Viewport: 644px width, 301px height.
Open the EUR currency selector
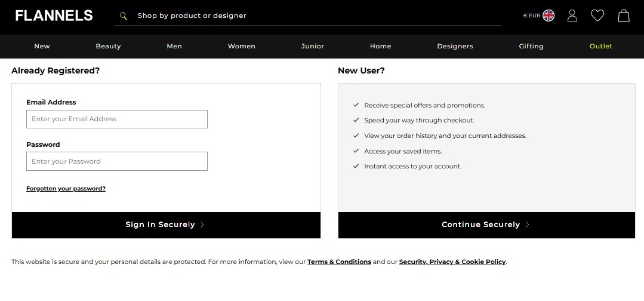532,16
